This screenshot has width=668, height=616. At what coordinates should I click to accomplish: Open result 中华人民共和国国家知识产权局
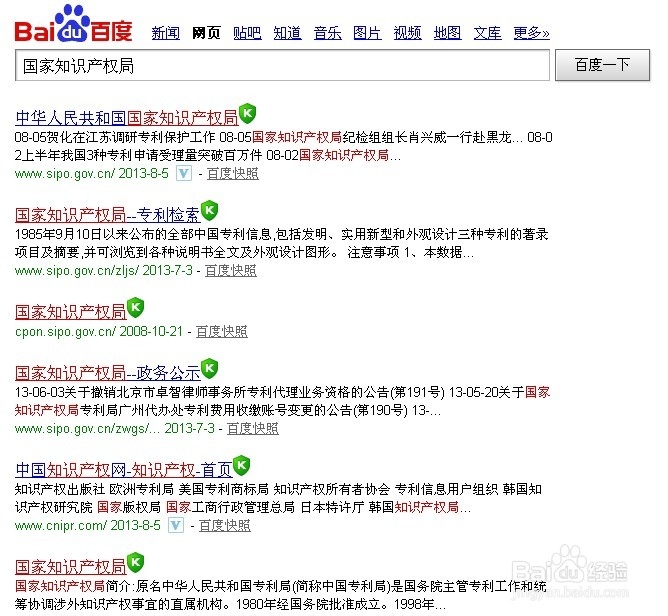pos(127,118)
